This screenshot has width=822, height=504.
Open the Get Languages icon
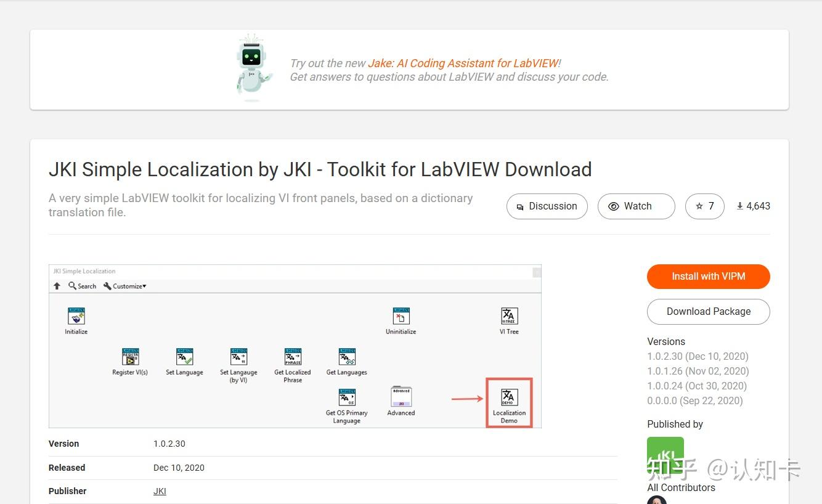pyautogui.click(x=346, y=357)
